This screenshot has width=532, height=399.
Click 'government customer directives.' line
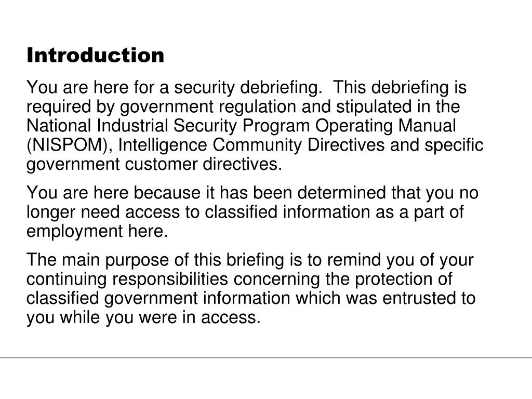[x=154, y=164]
